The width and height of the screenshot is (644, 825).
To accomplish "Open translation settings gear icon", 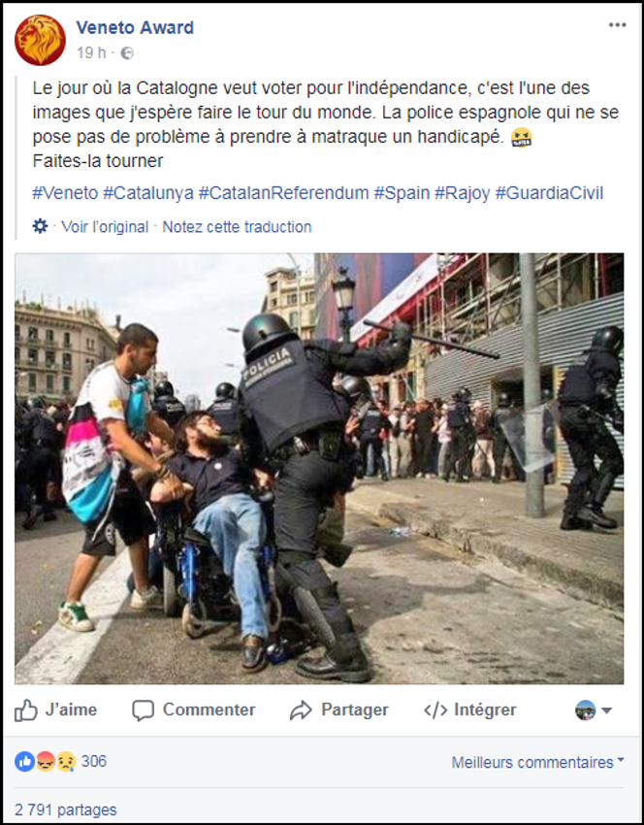I will tap(40, 226).
